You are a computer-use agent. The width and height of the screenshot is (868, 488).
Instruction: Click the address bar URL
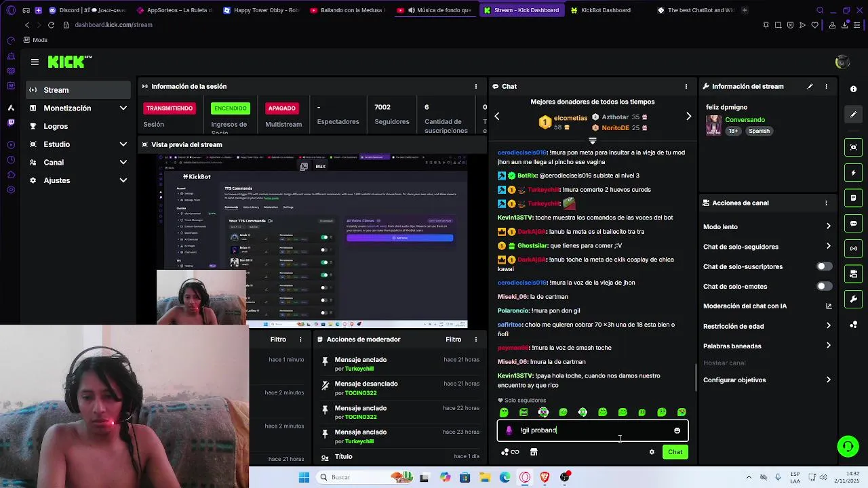(113, 25)
